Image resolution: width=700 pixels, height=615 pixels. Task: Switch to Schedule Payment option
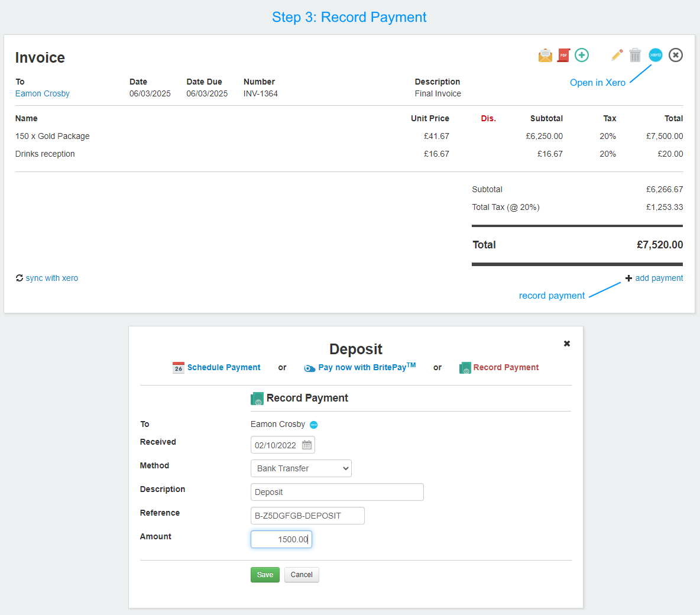tap(223, 367)
